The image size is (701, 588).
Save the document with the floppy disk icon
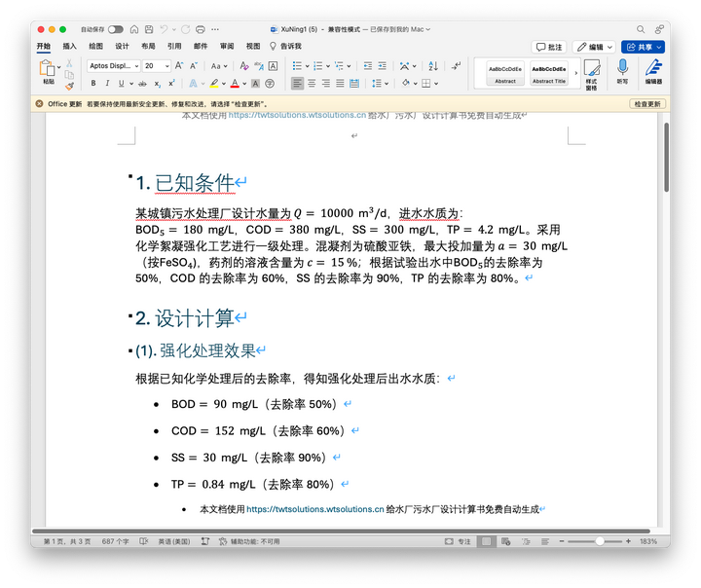coord(149,29)
